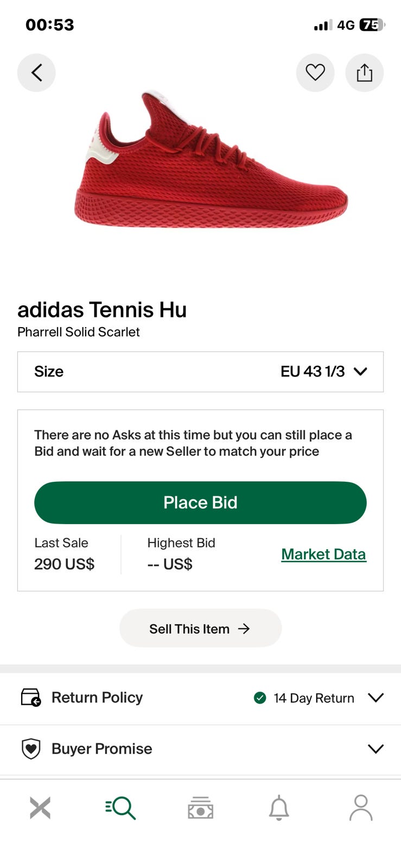Tap the adidas Tennis Hu title
Screen dimensions: 401x868
[102, 310]
